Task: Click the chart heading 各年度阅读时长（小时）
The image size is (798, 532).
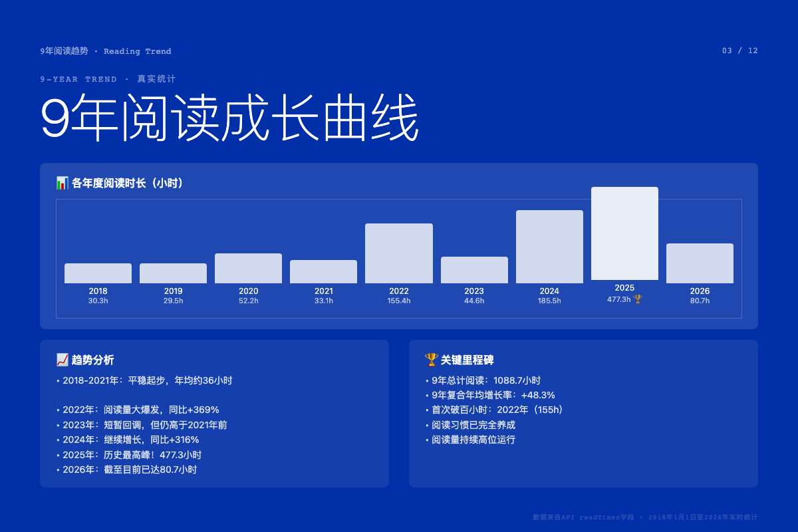Action: [127, 183]
